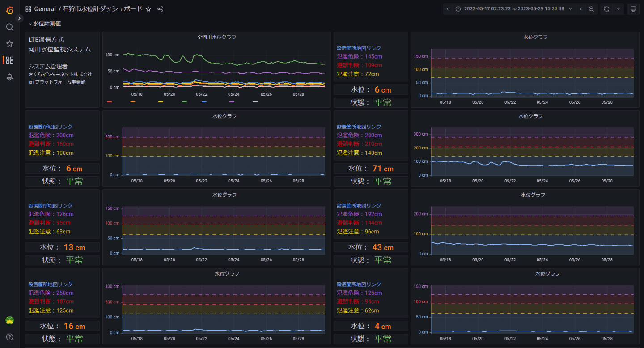Open the help question mark icon
Viewport: 644px width, 348px height.
(9, 337)
